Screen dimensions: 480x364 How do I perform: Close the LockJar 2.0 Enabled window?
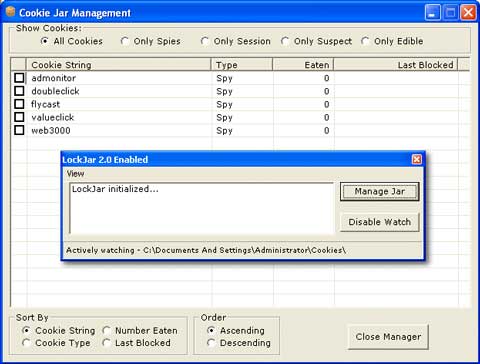click(417, 159)
